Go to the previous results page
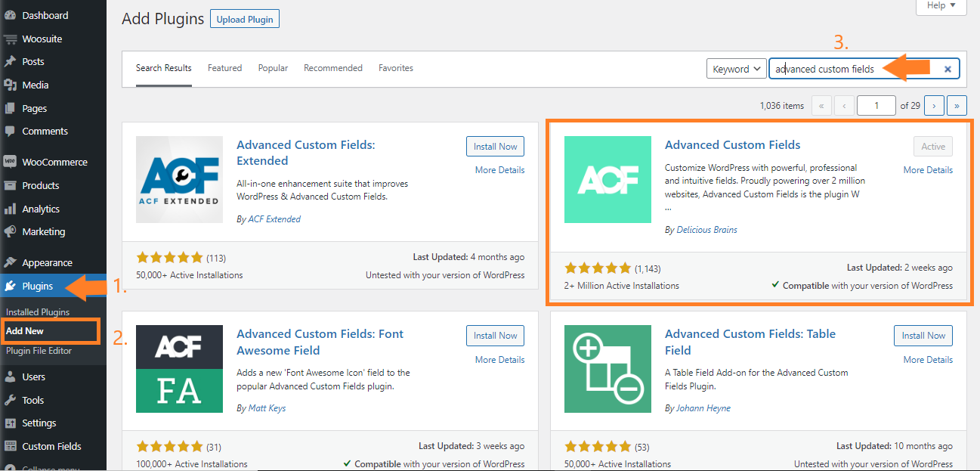This screenshot has width=980, height=471. pyautogui.click(x=845, y=106)
